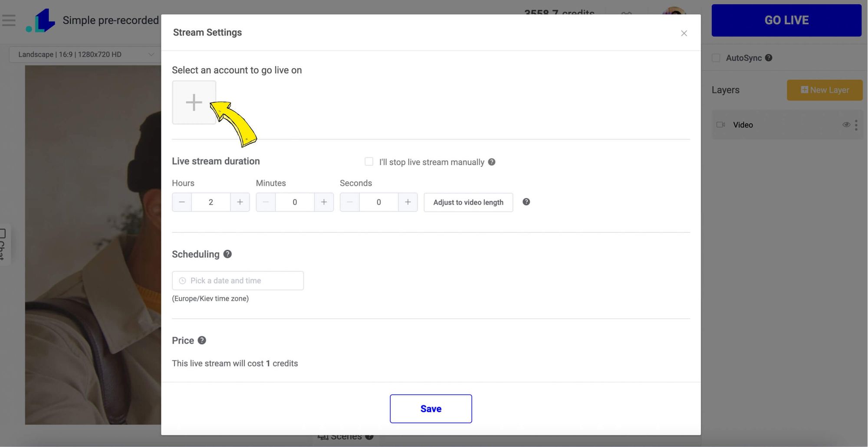
Task: Enable the AutoSync checkbox
Action: pyautogui.click(x=716, y=57)
